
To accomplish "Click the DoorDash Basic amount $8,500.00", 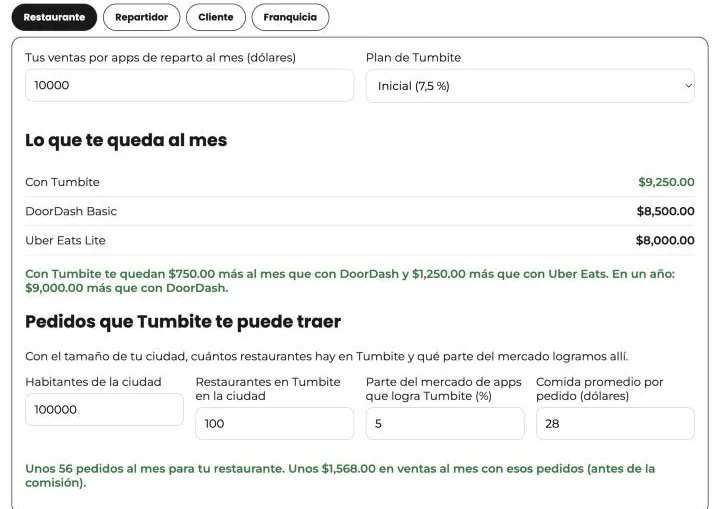I will [665, 211].
